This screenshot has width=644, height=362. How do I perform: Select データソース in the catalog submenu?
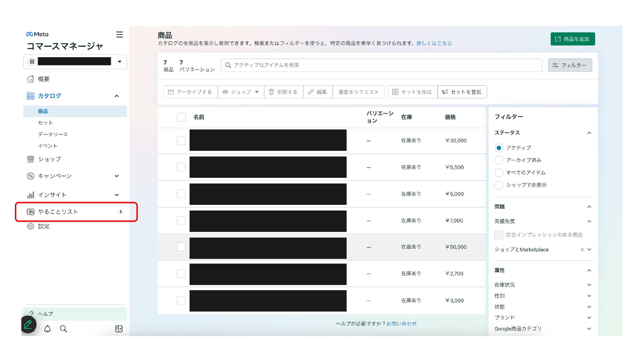[x=53, y=134]
